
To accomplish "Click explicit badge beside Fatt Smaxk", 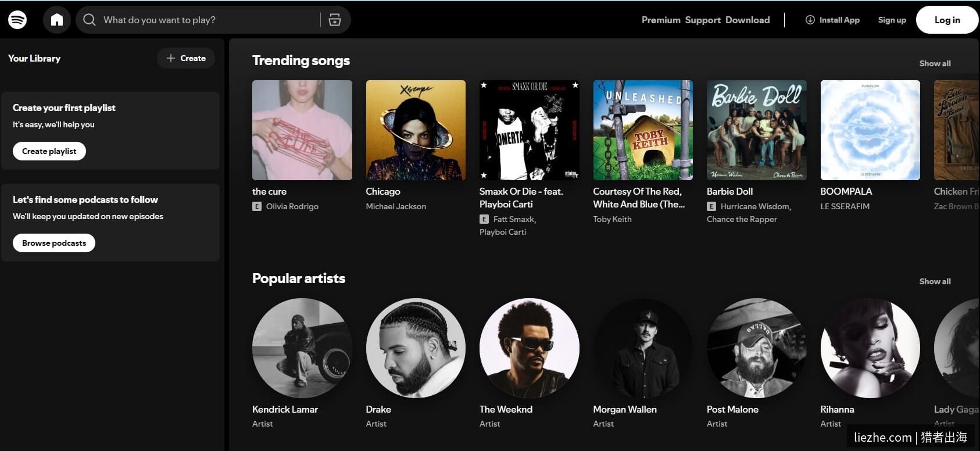I will click(x=484, y=219).
